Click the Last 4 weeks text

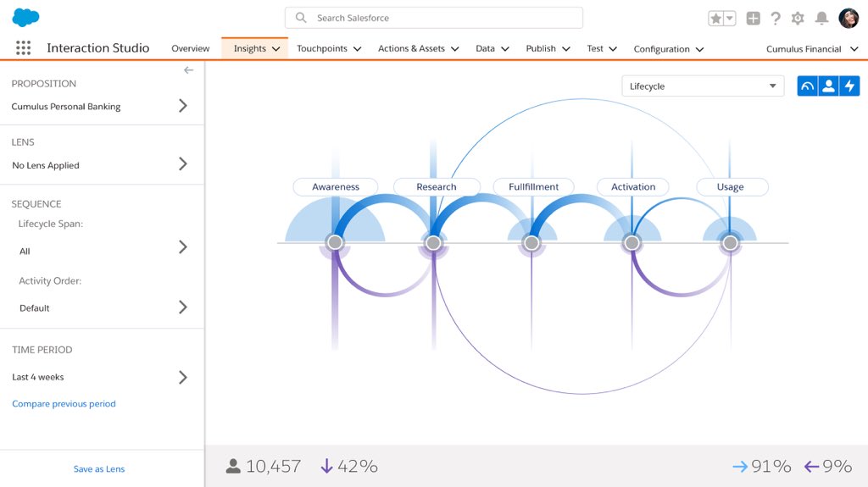(37, 377)
